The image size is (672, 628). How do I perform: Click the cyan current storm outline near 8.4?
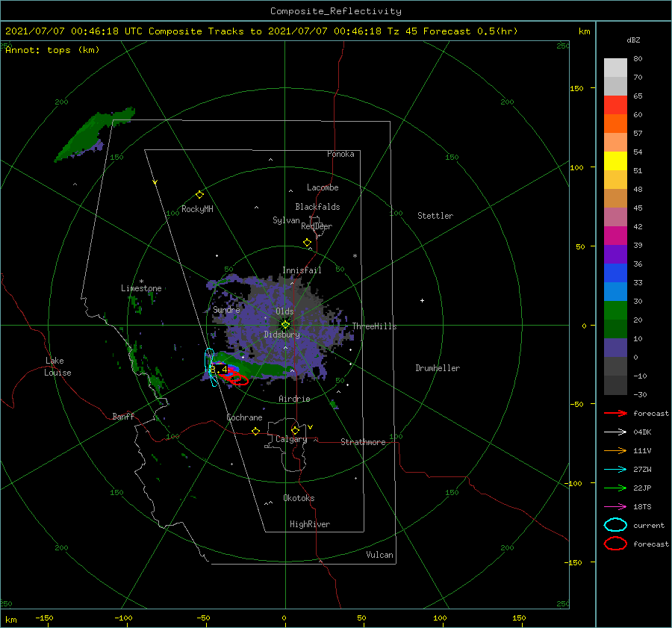(211, 367)
